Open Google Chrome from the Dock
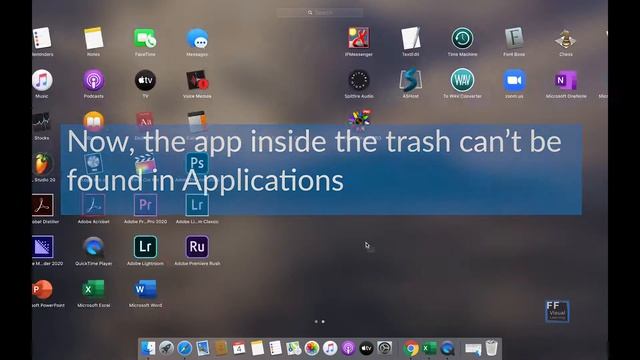The width and height of the screenshot is (640, 360). (411, 348)
